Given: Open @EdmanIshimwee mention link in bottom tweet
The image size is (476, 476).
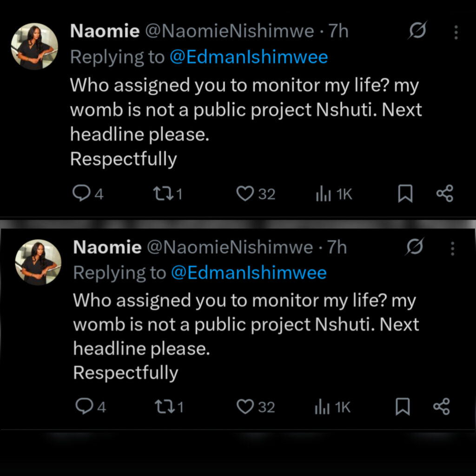Looking at the screenshot, I should pyautogui.click(x=249, y=272).
